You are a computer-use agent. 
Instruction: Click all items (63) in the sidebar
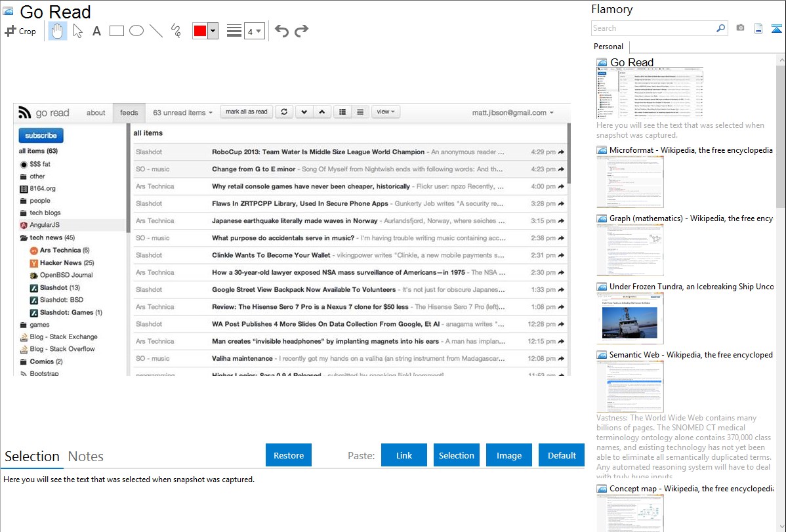point(38,151)
